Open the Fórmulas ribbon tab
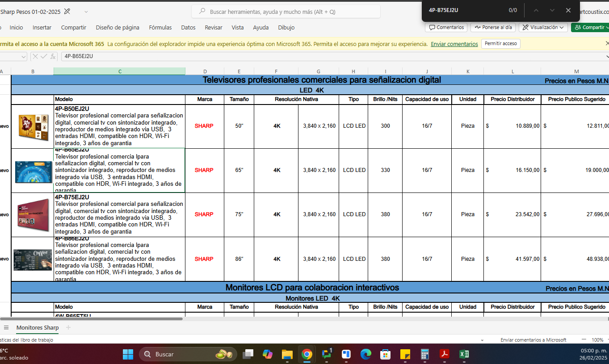The image size is (609, 364). tap(160, 27)
